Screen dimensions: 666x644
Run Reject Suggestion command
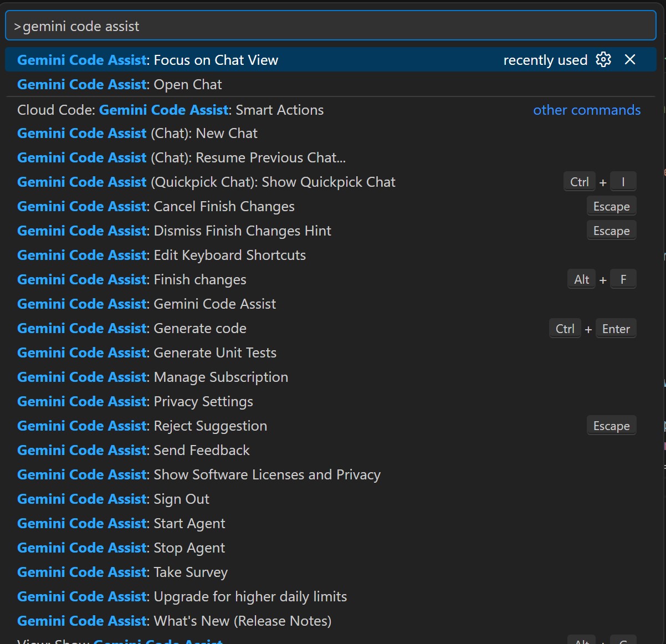coord(331,426)
